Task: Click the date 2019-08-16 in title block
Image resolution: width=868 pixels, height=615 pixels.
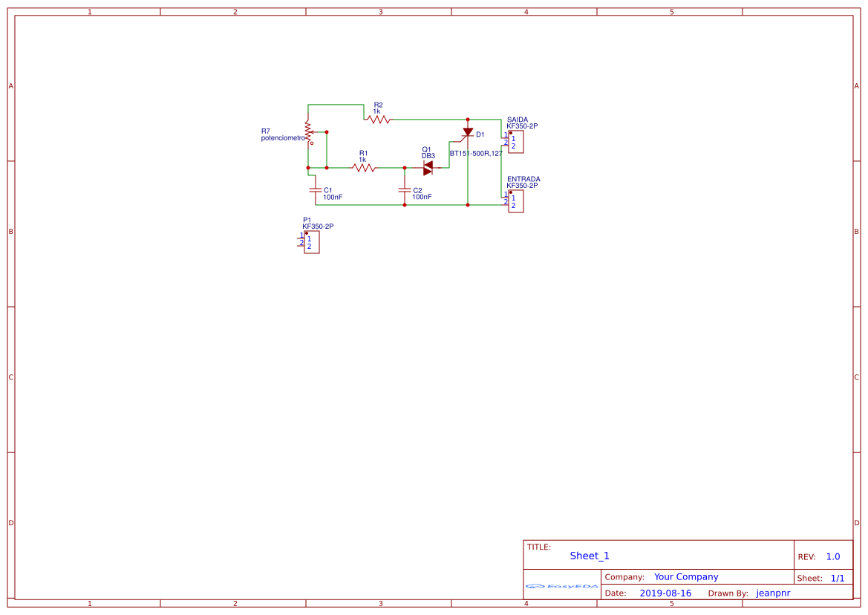Action: pos(665,593)
